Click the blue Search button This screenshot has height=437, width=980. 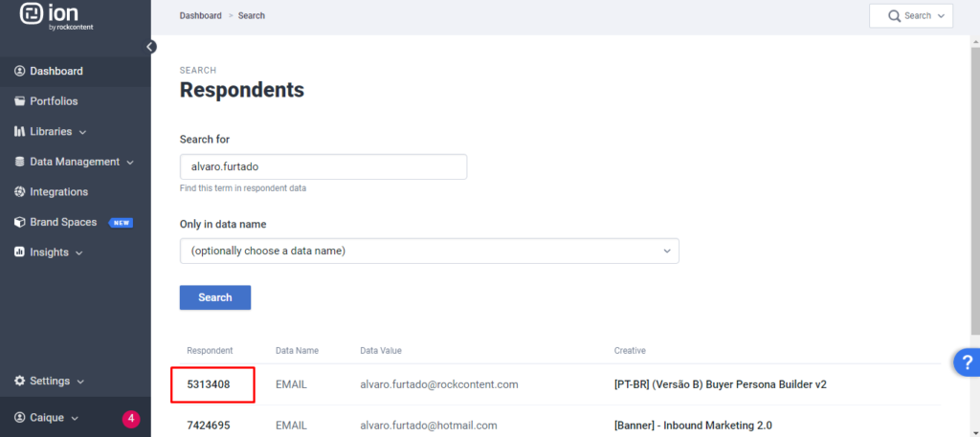pos(215,297)
